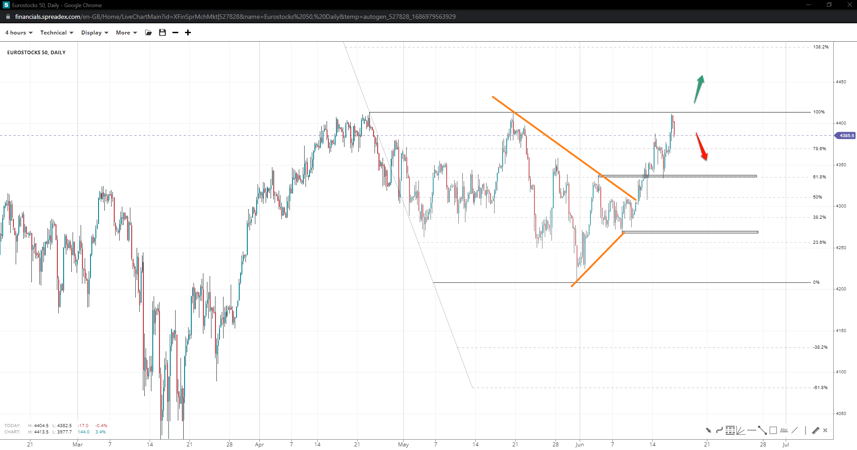Close the drawing tools bar
The image size is (857, 450).
pyautogui.click(x=825, y=430)
